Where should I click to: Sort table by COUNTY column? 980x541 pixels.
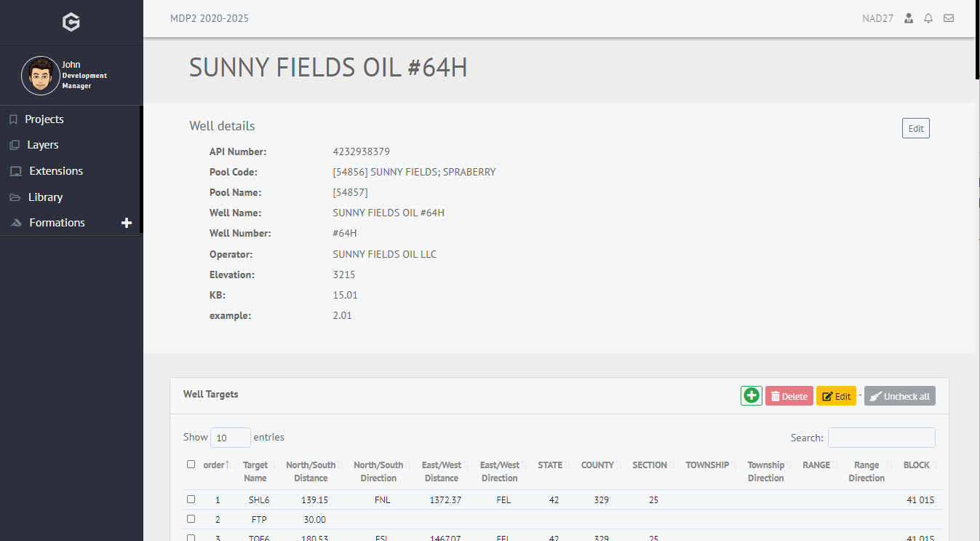(x=597, y=465)
